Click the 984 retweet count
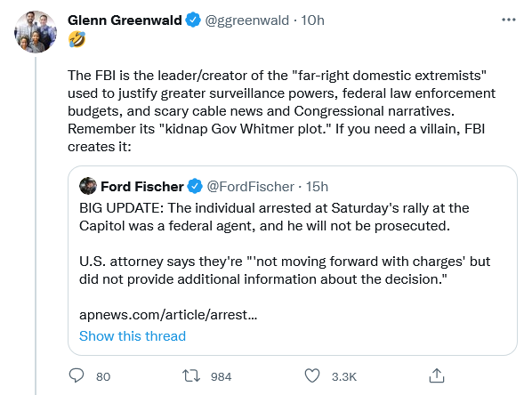 click(221, 376)
